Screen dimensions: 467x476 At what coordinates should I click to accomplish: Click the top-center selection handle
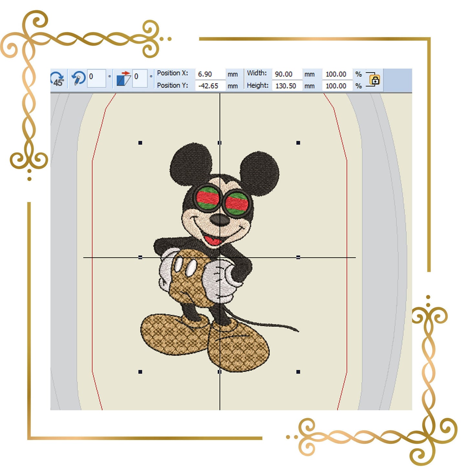[x=219, y=143]
